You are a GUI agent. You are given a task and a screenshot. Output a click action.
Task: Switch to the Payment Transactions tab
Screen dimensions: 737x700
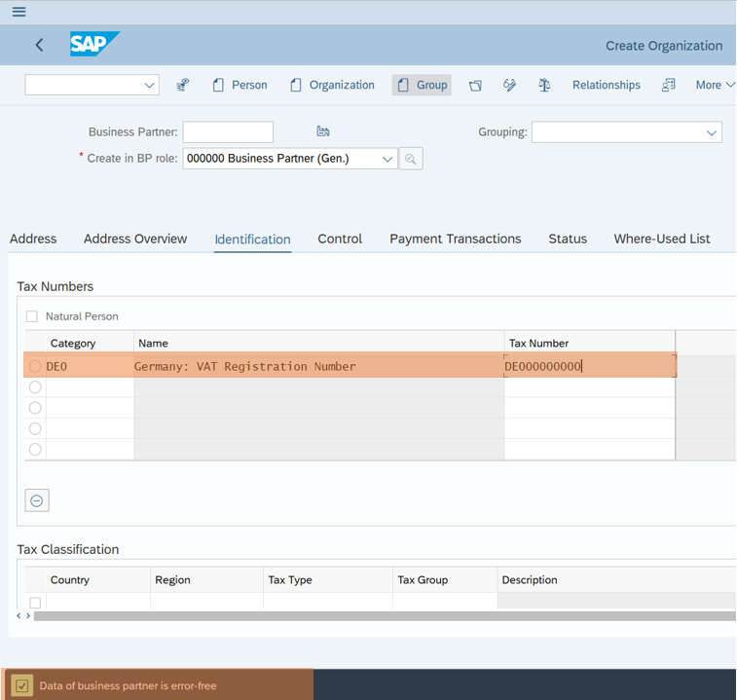[455, 239]
